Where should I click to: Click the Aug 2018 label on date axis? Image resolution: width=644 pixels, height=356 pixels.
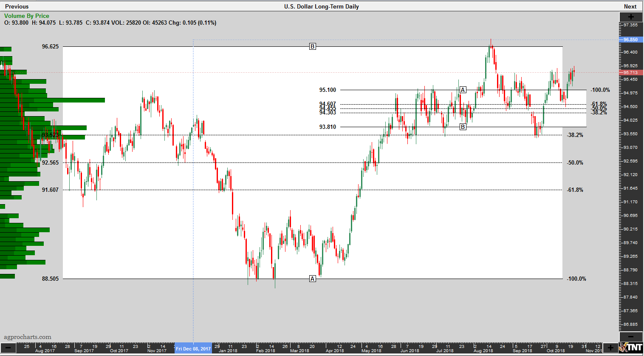coord(483,350)
